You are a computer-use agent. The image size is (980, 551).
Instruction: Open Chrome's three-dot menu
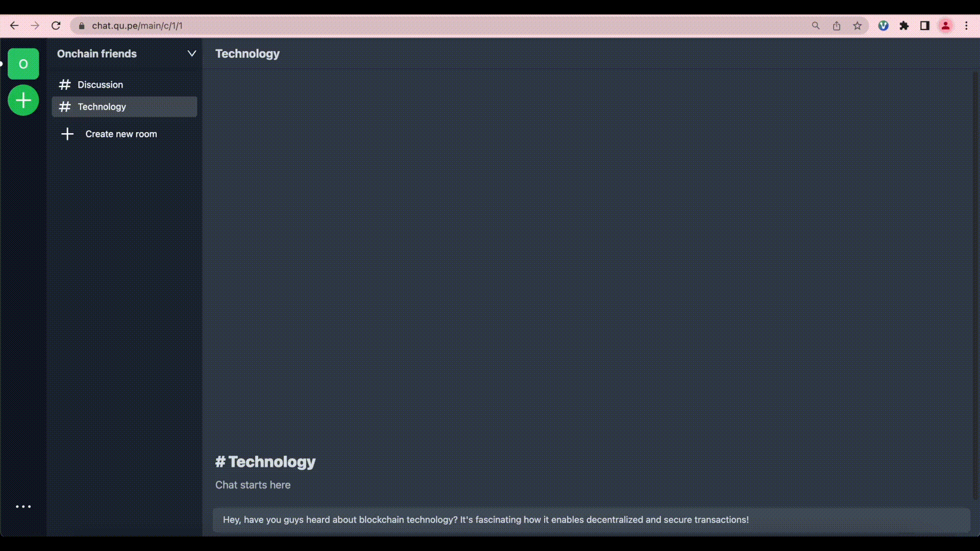click(966, 26)
